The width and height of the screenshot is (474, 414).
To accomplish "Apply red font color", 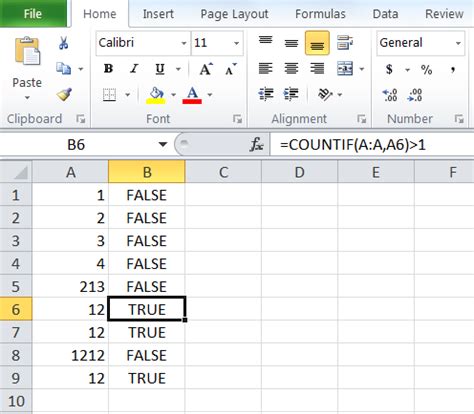I will (x=192, y=95).
